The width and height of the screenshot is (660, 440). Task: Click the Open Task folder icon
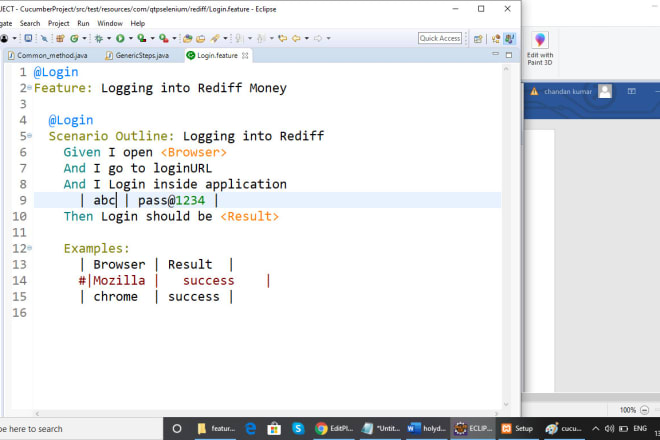(201, 39)
